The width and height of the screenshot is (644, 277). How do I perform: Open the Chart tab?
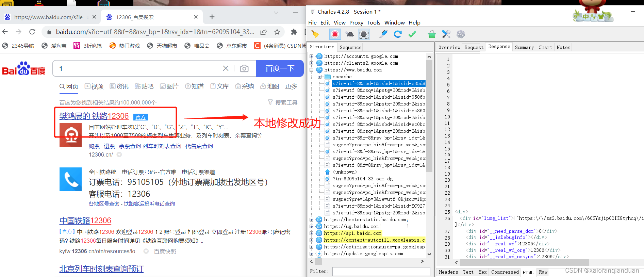pos(545,47)
